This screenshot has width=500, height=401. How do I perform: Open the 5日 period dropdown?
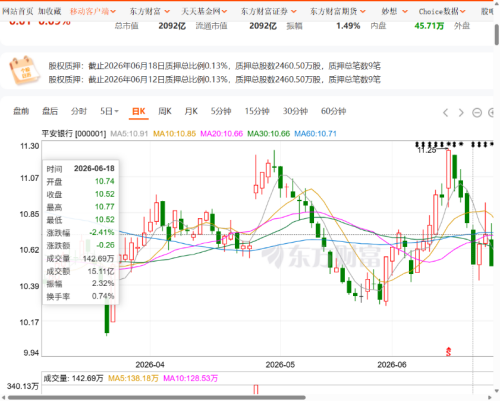point(109,111)
